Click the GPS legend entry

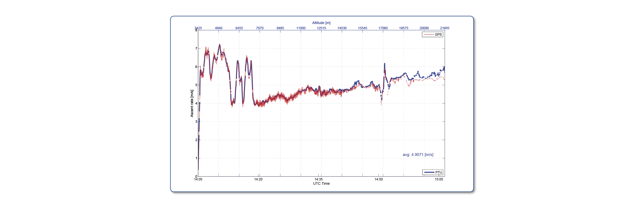tap(433, 34)
